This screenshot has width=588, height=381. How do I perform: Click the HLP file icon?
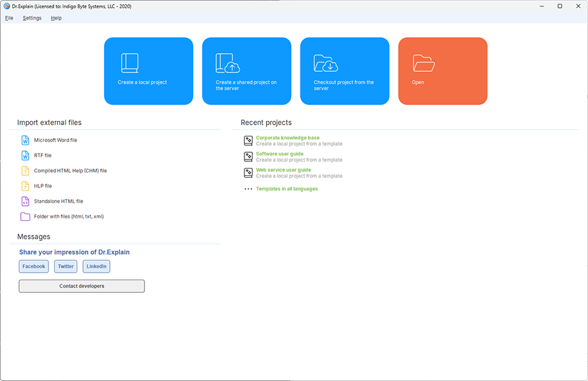coord(25,186)
